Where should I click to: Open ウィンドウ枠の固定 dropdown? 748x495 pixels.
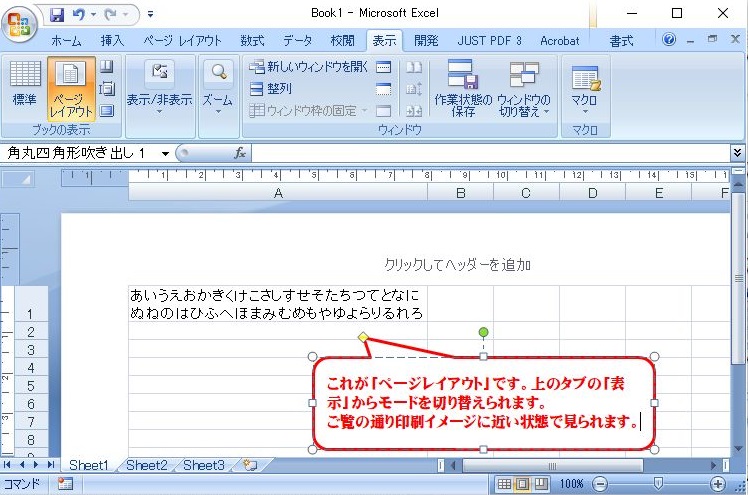(x=308, y=111)
